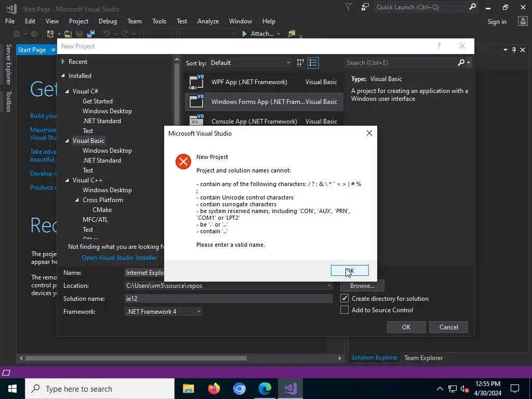Open the Analyze menu

pyautogui.click(x=208, y=21)
